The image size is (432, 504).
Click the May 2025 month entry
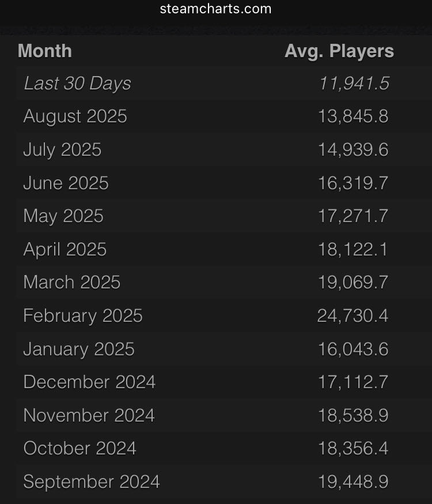tap(63, 216)
